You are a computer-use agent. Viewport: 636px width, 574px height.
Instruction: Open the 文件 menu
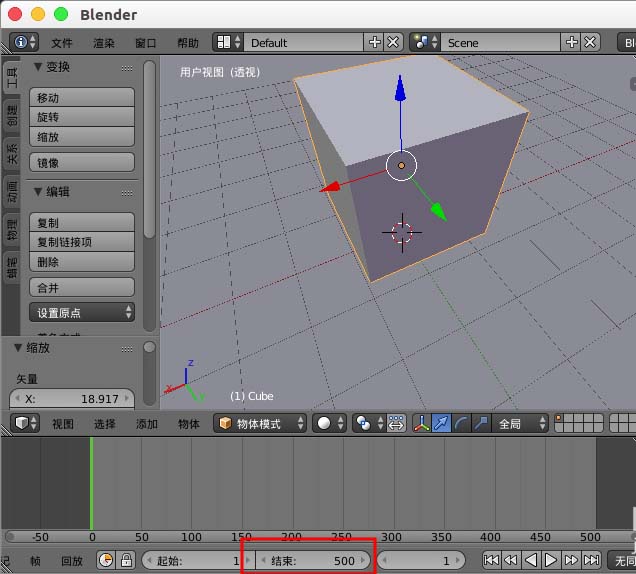(62, 43)
